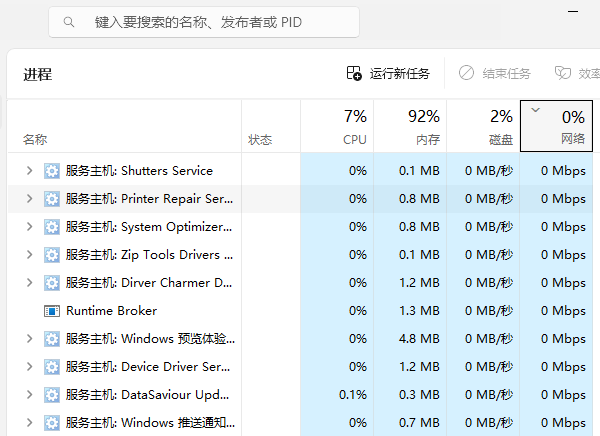The width and height of the screenshot is (600, 436).
Task: Expand the Dirver Charmer service row
Action: point(29,283)
